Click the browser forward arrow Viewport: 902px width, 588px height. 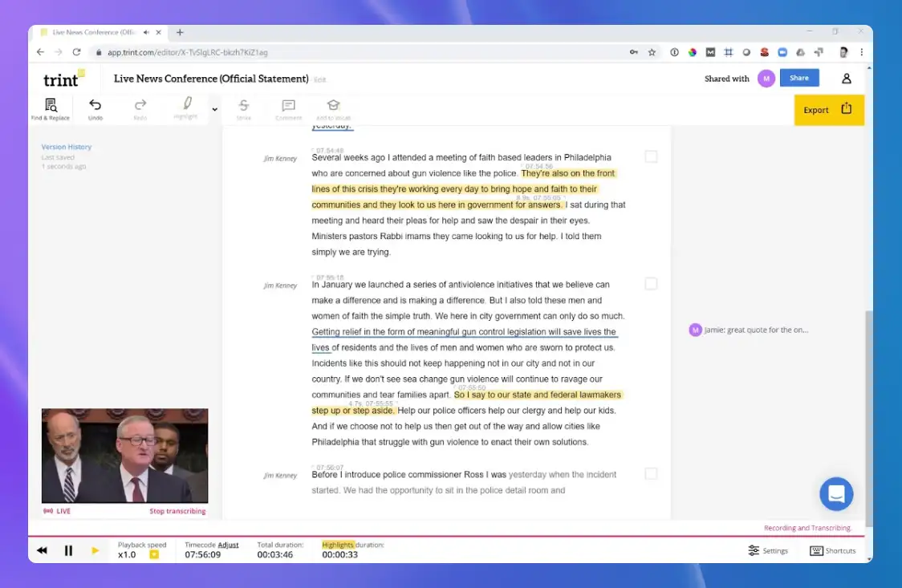click(x=58, y=52)
